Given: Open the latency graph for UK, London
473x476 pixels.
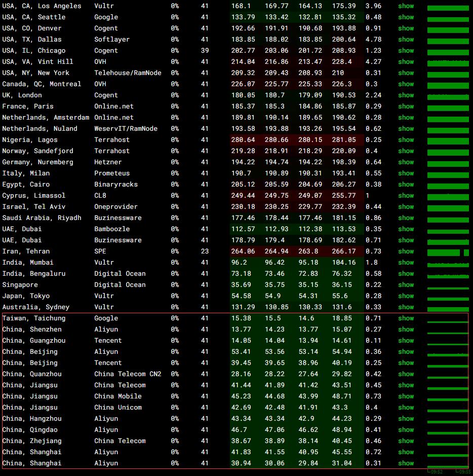Looking at the screenshot, I should [448, 96].
